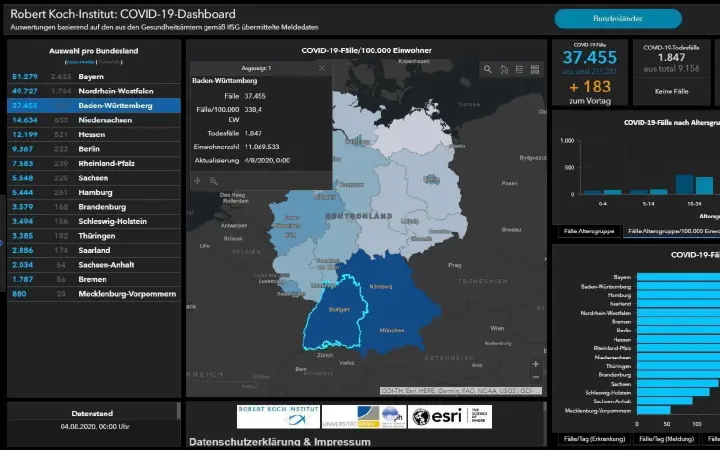Switch to Fälle Altersgruppe tab
720x450 pixels.
tap(588, 231)
